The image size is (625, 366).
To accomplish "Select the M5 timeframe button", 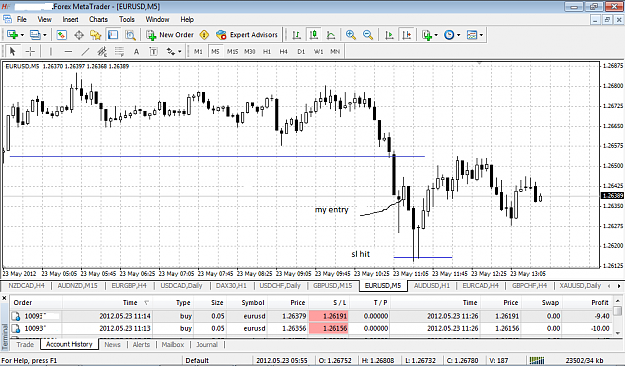I will click(215, 51).
